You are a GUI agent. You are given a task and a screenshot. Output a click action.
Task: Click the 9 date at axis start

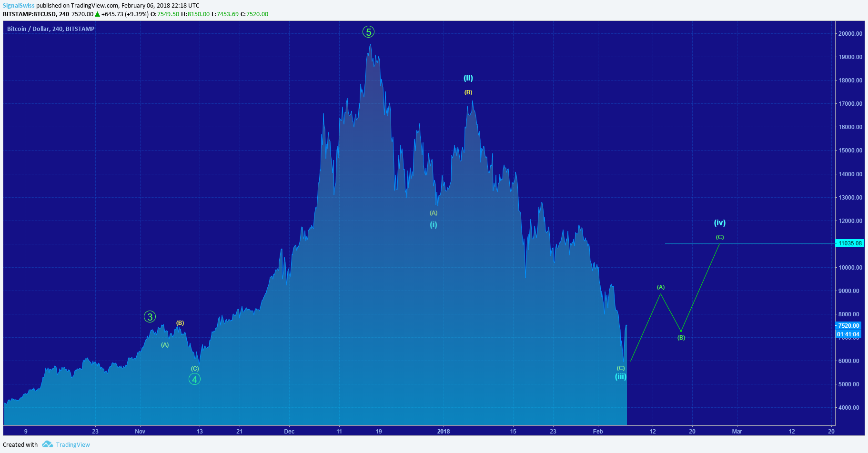(x=26, y=432)
